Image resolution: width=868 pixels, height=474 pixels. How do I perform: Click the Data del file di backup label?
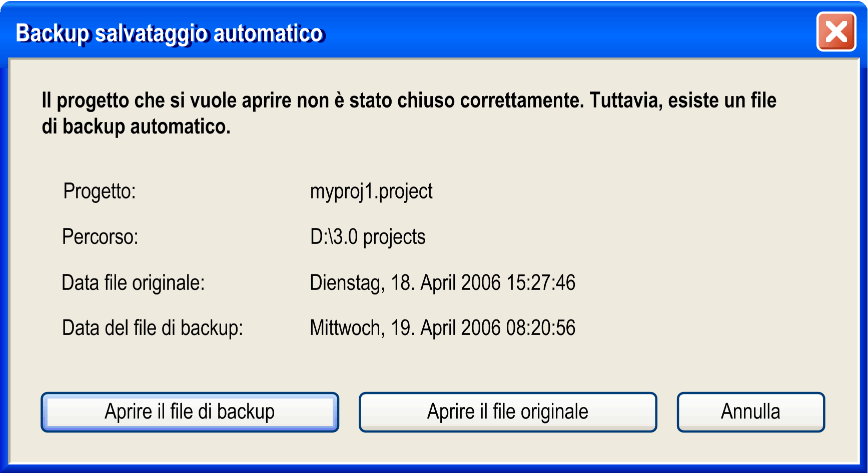click(153, 328)
